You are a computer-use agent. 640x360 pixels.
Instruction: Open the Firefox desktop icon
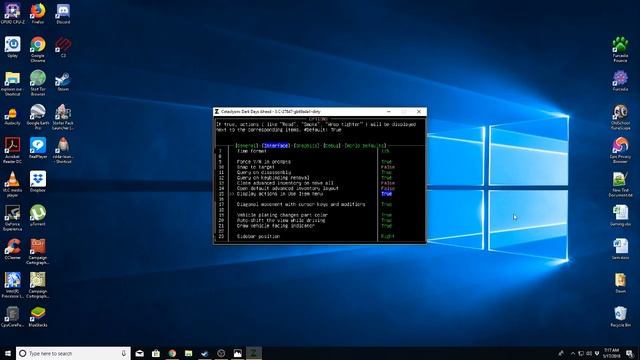click(x=38, y=13)
